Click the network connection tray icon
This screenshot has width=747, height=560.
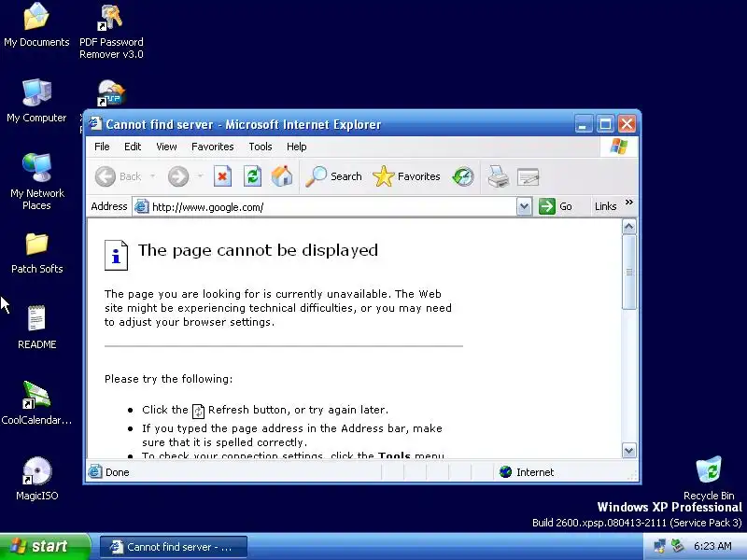tap(660, 546)
